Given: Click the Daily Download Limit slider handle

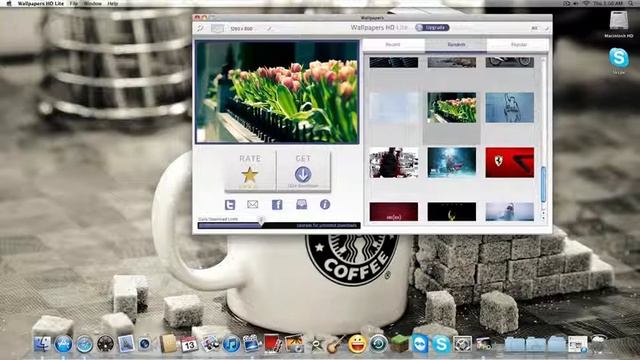Looking at the screenshot, I should 261,221.
